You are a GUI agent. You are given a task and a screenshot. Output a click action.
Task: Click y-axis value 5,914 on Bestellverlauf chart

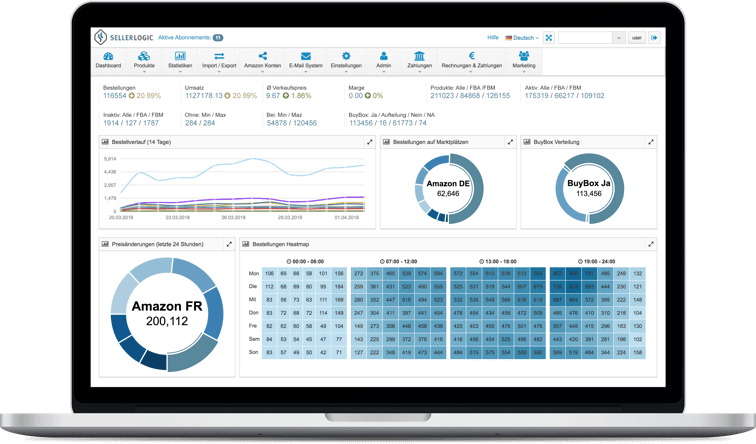[110, 159]
